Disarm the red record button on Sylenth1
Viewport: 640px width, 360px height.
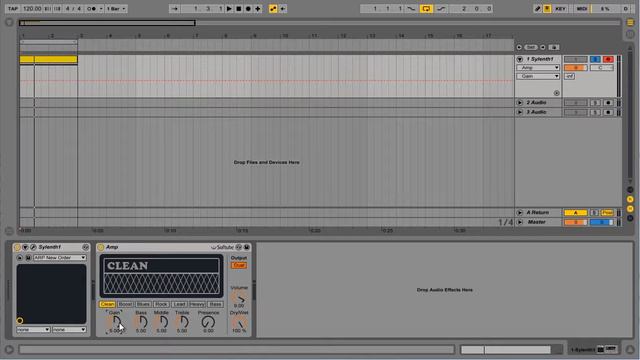pyautogui.click(x=608, y=59)
